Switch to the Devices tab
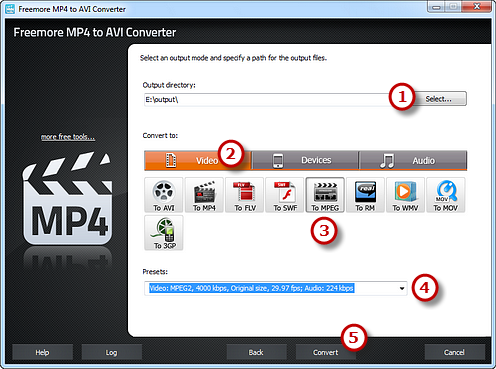The height and width of the screenshot is (369, 496). click(305, 160)
